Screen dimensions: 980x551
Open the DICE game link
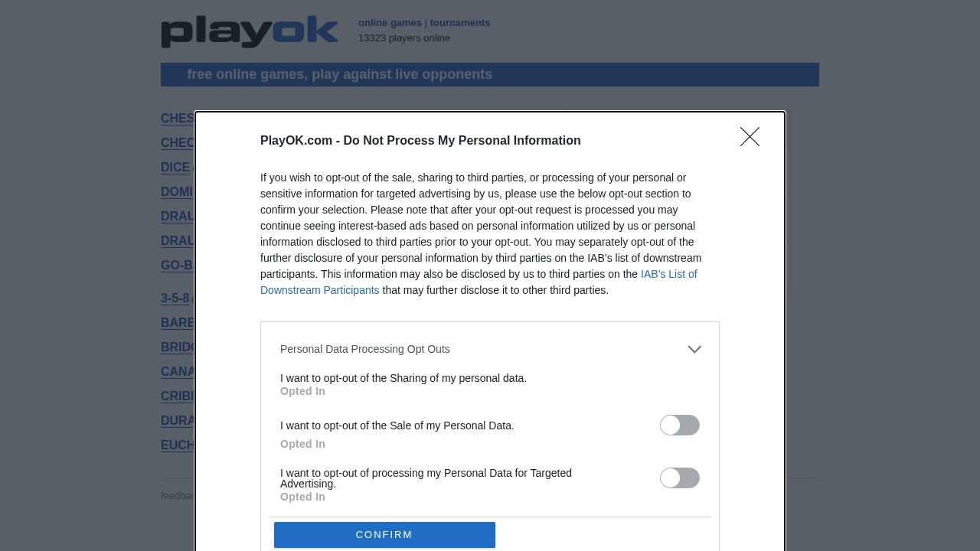click(175, 168)
